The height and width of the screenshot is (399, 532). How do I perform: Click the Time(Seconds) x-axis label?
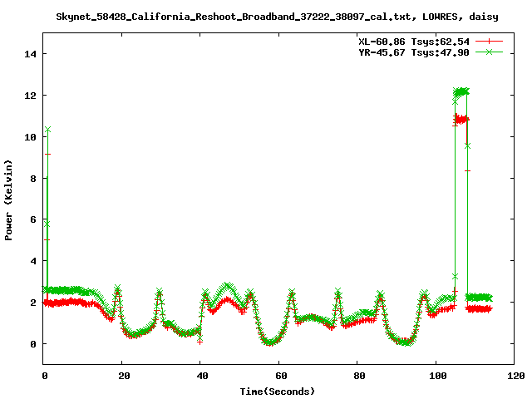277,392
